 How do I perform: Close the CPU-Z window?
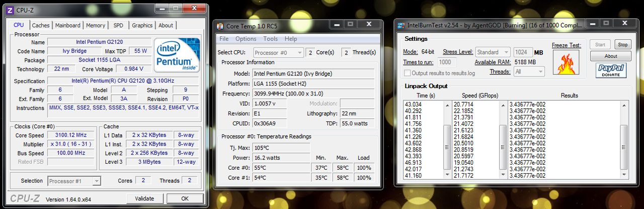194,8
